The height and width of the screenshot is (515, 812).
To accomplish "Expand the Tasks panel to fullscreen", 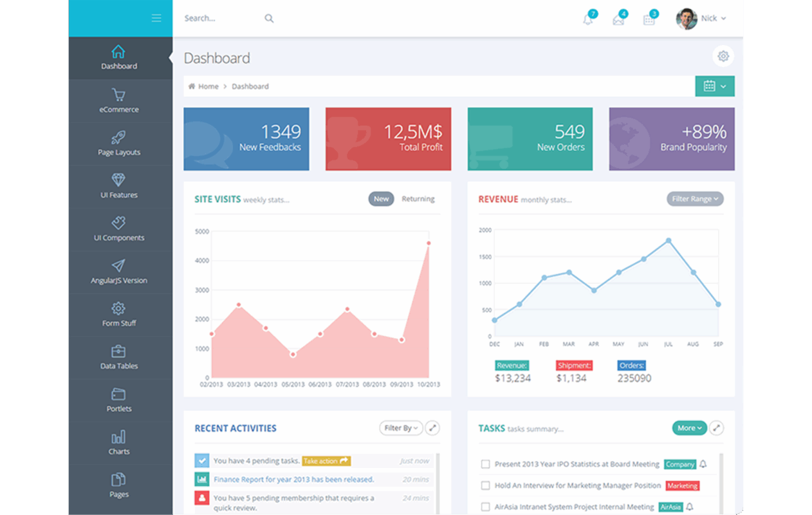I will click(x=716, y=428).
